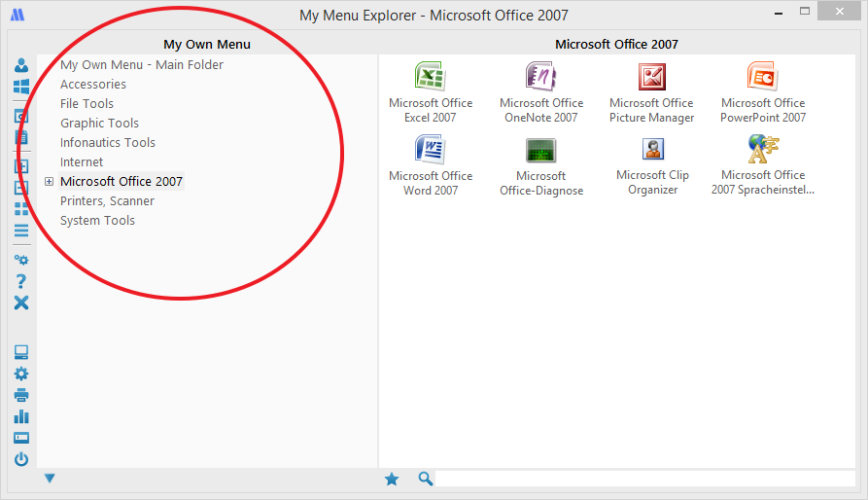Select the File Tools folder
This screenshot has height=500, width=868.
pyautogui.click(x=87, y=103)
